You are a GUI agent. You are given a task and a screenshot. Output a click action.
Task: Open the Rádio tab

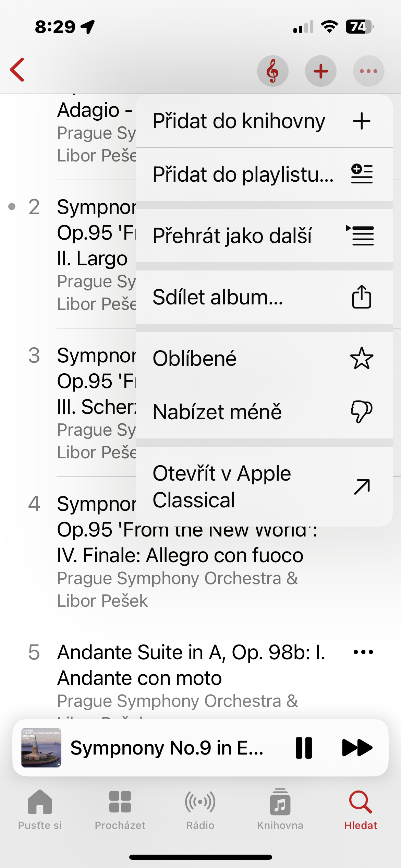click(200, 809)
